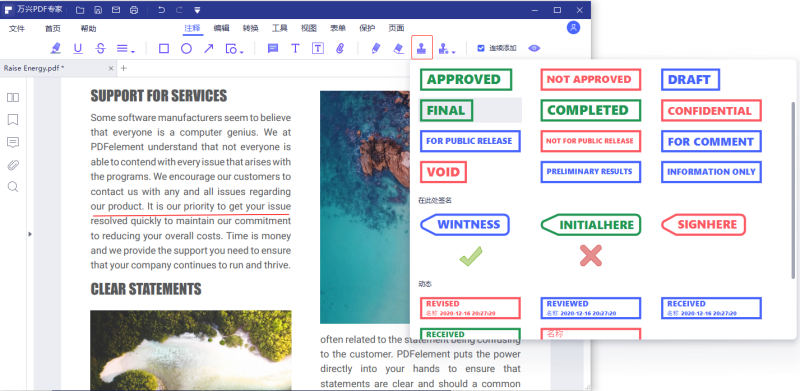Select the eraser tool
Image resolution: width=800 pixels, height=391 pixels.
coord(399,48)
